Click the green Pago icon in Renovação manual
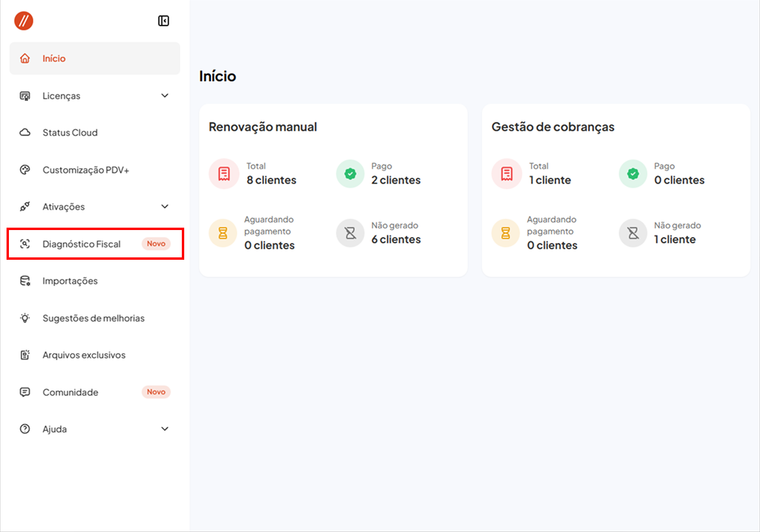Viewport: 760px width, 532px height. [x=351, y=174]
